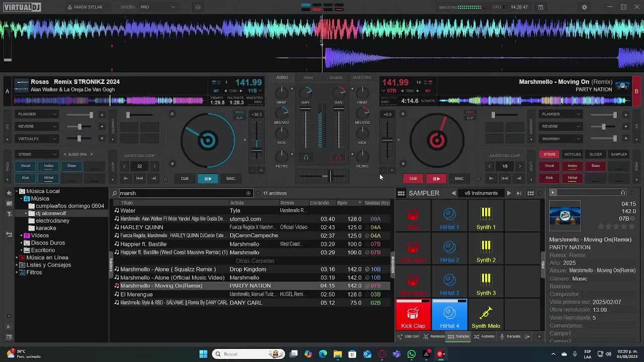Switch deck B pads to HOTCUES
644x362 pixels.
(x=573, y=154)
